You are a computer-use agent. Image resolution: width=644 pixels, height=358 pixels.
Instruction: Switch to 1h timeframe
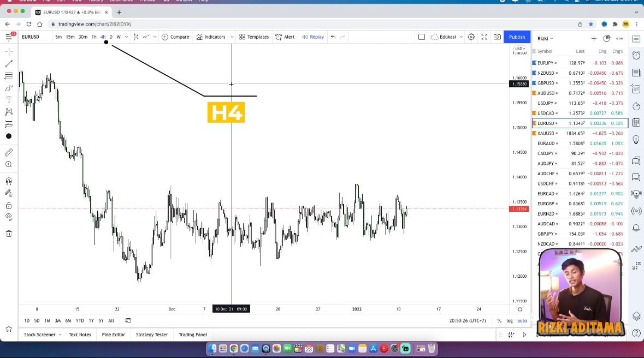tap(94, 37)
